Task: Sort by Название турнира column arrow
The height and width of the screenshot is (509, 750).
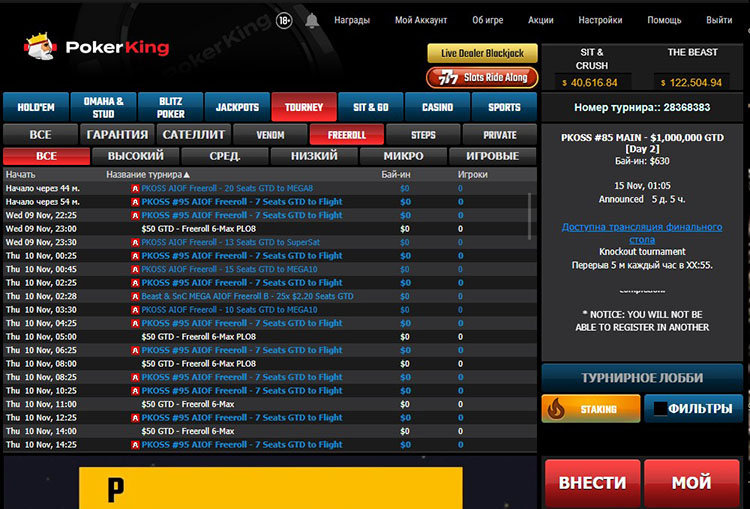Action: (187, 175)
